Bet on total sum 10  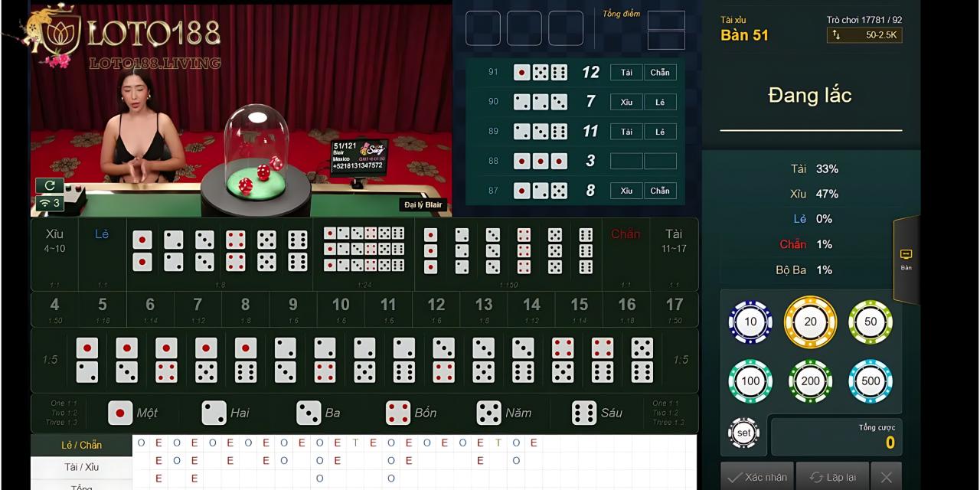341,309
